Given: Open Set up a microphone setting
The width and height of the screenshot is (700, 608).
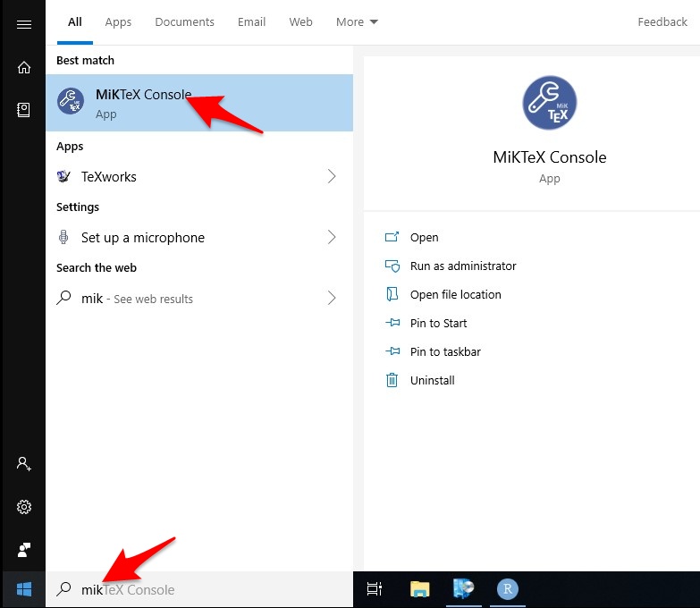Looking at the screenshot, I should (199, 237).
